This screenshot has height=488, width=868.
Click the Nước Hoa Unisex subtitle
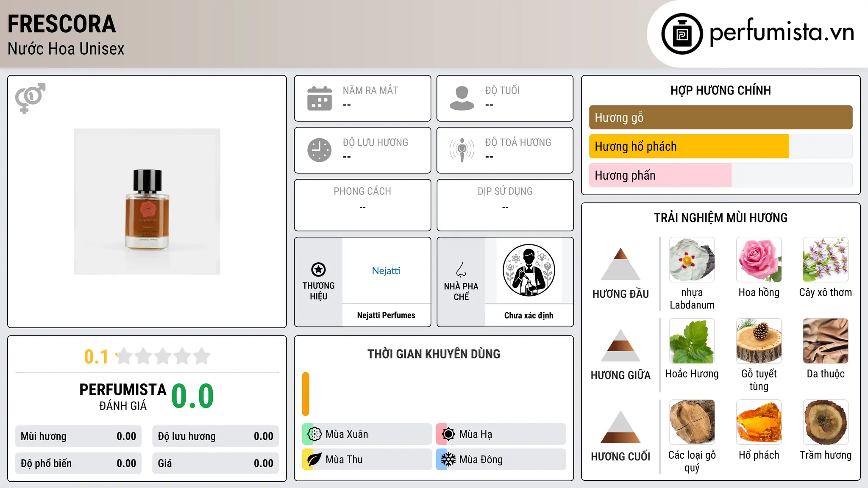click(66, 49)
